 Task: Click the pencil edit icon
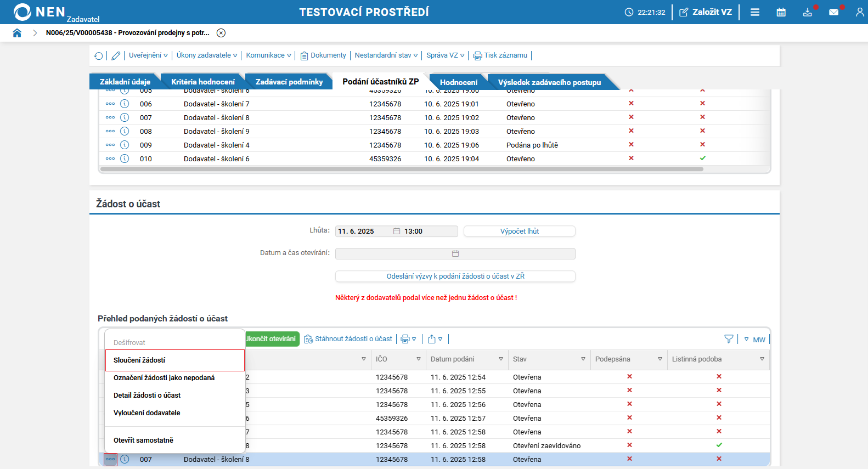coord(116,56)
